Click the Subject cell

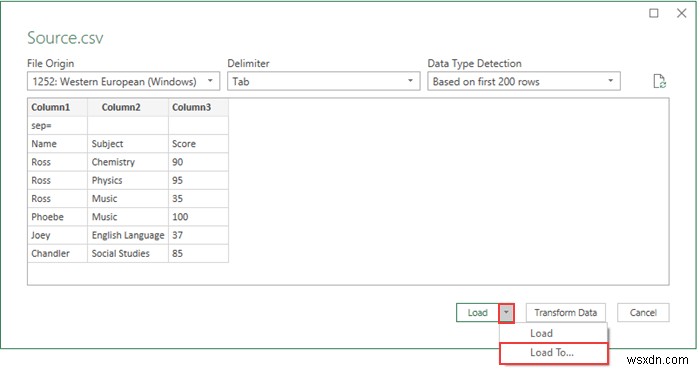(128, 144)
